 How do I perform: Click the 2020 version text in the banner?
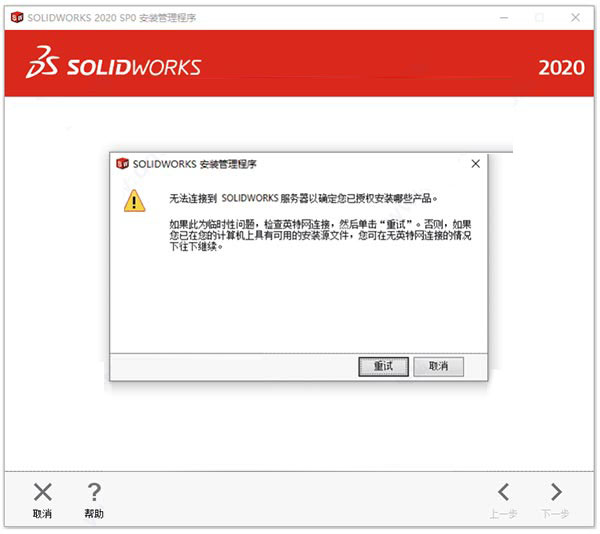(x=561, y=68)
